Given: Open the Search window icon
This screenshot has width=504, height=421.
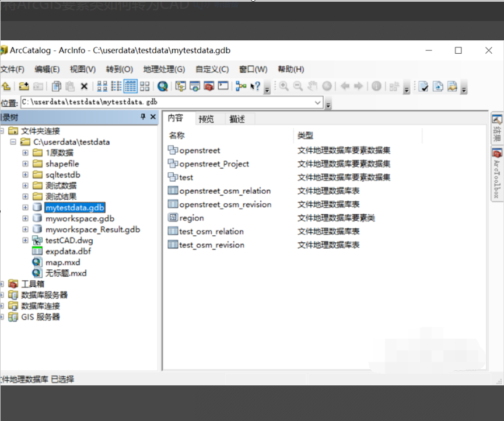Looking at the screenshot, I should pos(195,86).
